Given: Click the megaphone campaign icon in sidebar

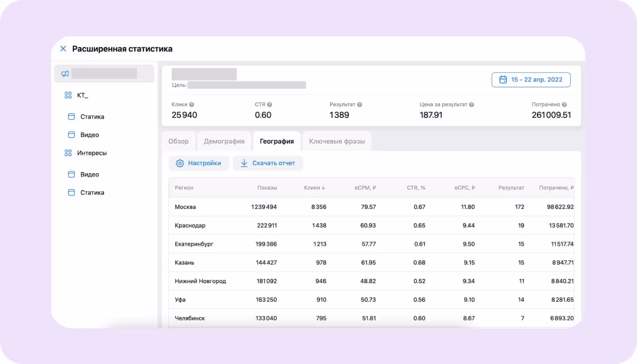Looking at the screenshot, I should click(65, 74).
